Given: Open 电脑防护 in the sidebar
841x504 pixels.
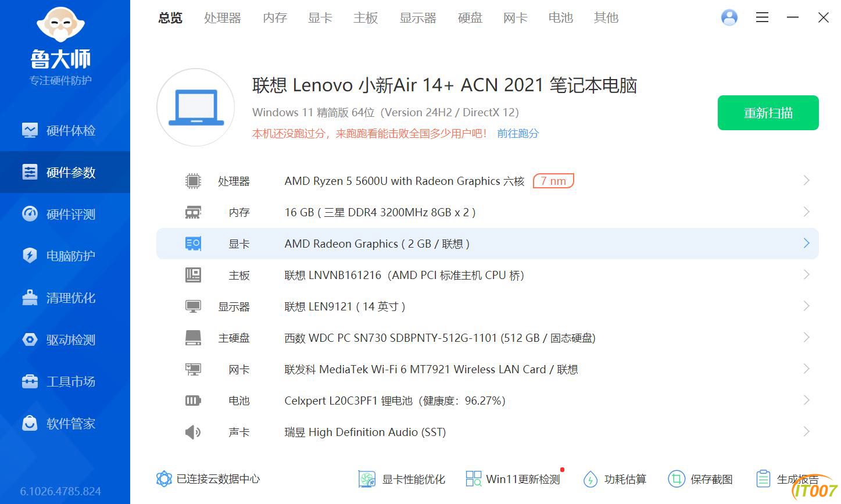Looking at the screenshot, I should (65, 256).
